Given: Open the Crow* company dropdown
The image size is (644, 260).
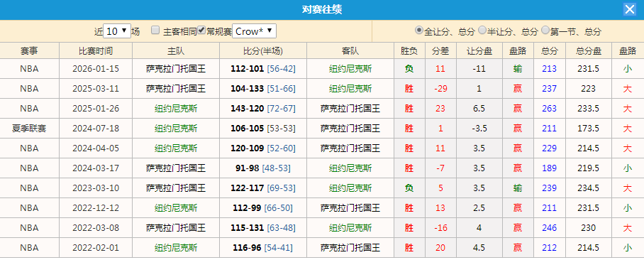Looking at the screenshot, I should pyautogui.click(x=254, y=31).
